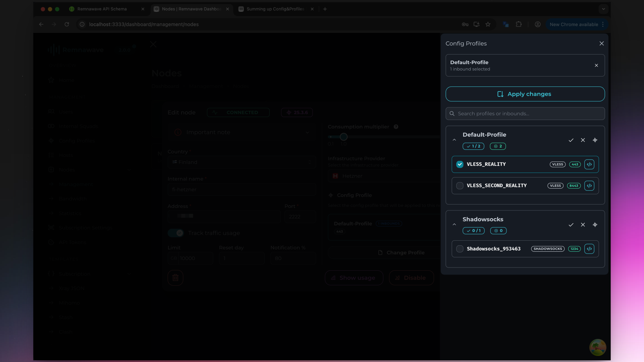Select all inbounds in Default-Profile via checkmark icon

point(571,140)
